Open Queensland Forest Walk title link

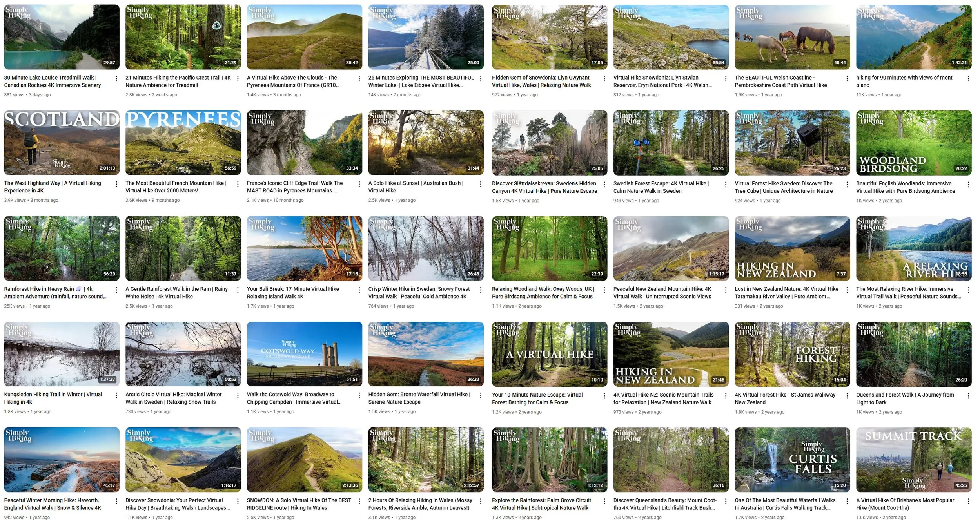point(905,398)
